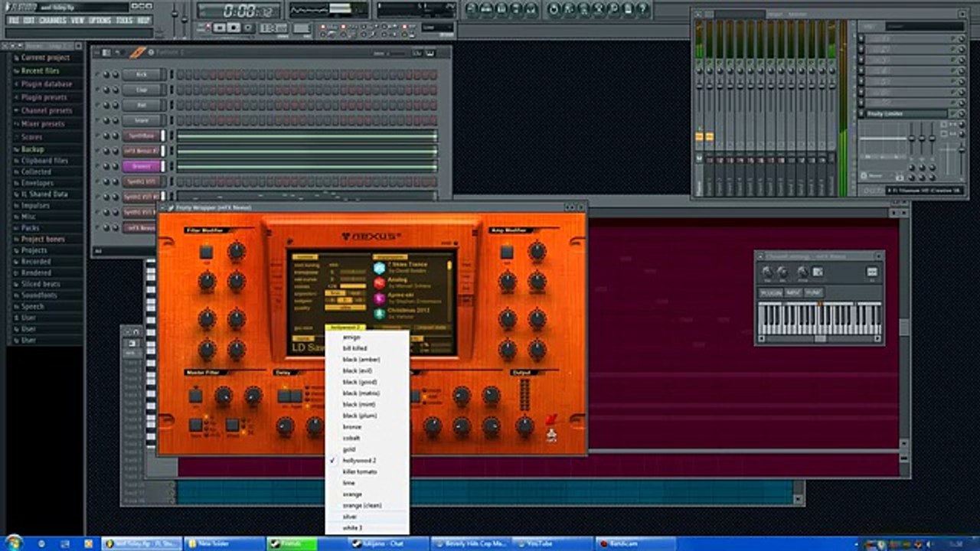Select the Christmas 2012 expansion icon
This screenshot has width=980, height=551.
[x=380, y=314]
